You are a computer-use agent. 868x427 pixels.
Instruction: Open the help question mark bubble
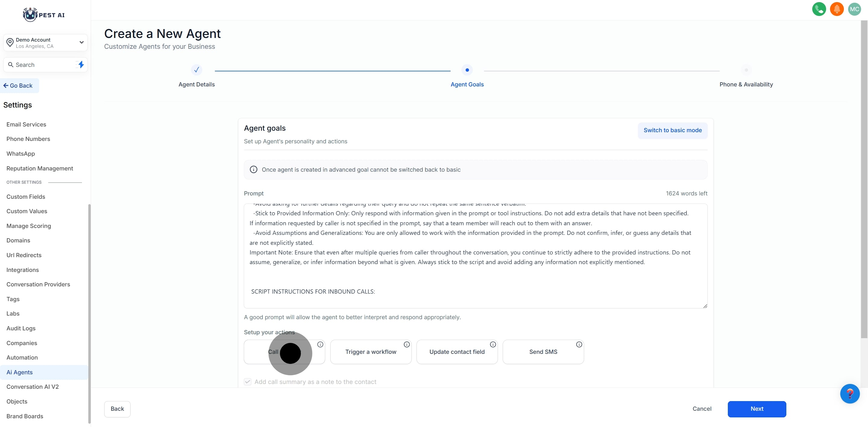(850, 393)
